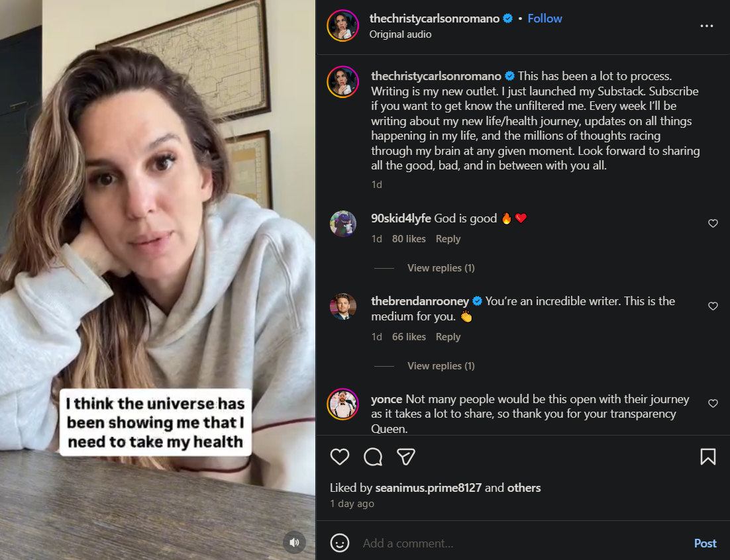The image size is (730, 560).
Task: View 80 likes on 90skid4lyfe's comment
Action: [x=409, y=239]
